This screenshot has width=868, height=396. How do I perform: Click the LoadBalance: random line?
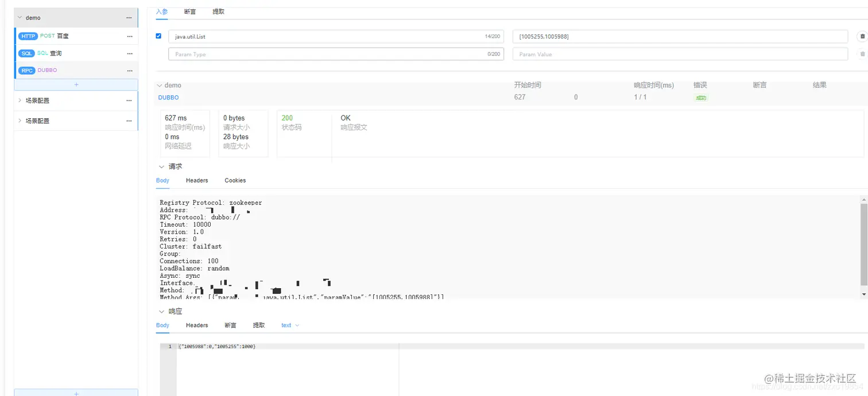click(x=195, y=269)
